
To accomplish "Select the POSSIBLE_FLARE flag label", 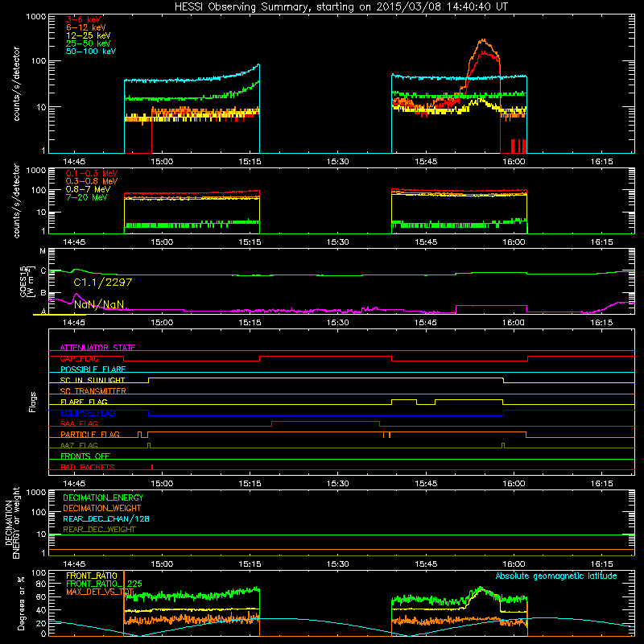I will click(93, 369).
